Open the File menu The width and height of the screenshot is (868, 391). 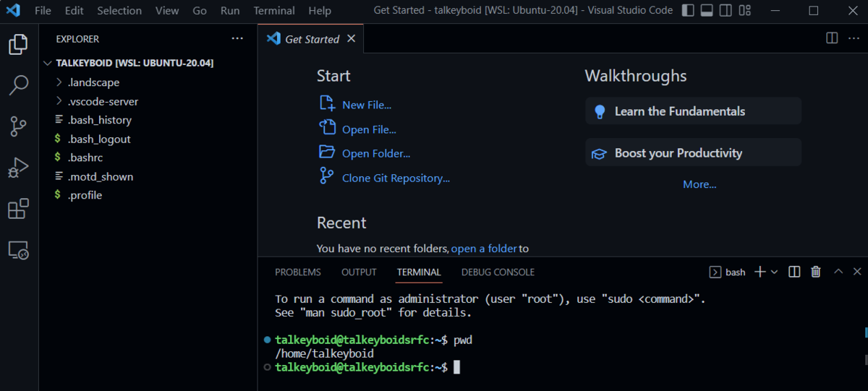(x=43, y=11)
